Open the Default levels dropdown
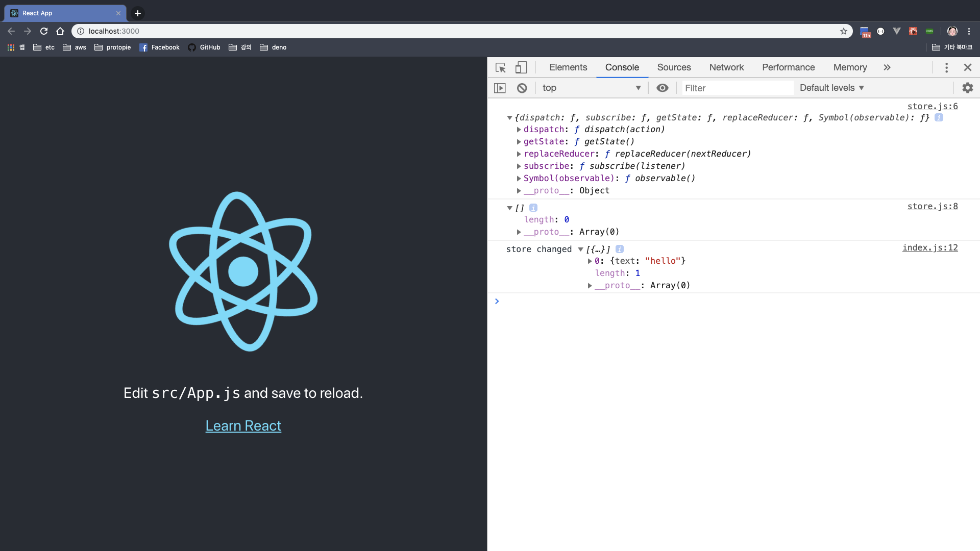Image resolution: width=980 pixels, height=551 pixels. tap(831, 88)
